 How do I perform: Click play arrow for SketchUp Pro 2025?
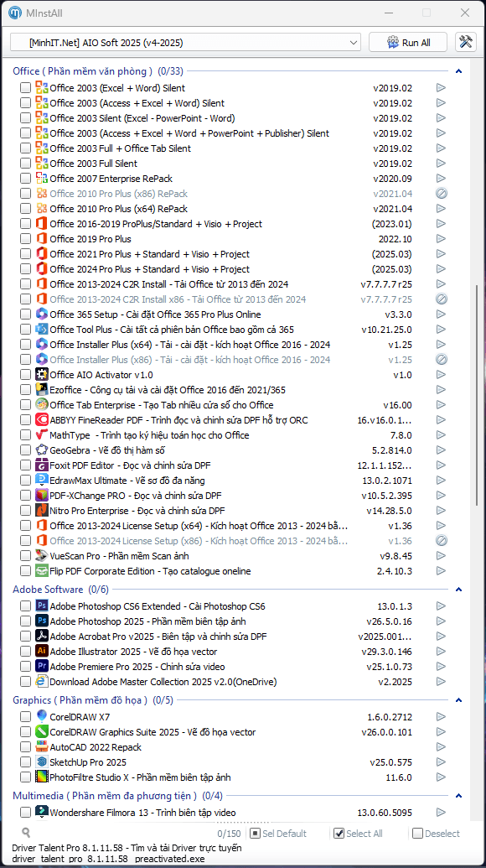[442, 762]
